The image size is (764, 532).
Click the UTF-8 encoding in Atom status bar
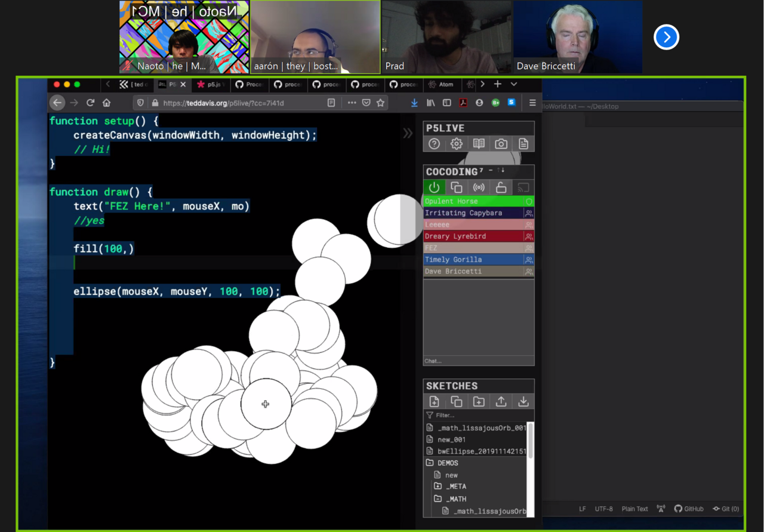coord(603,509)
